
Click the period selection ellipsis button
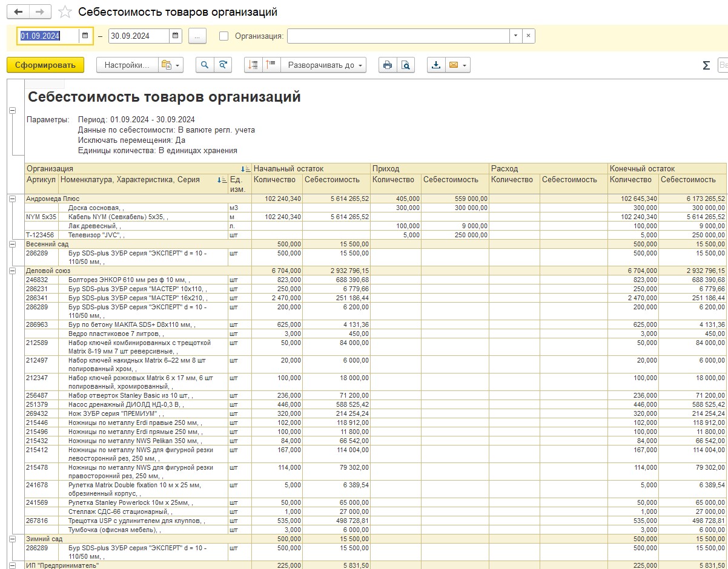coord(197,36)
